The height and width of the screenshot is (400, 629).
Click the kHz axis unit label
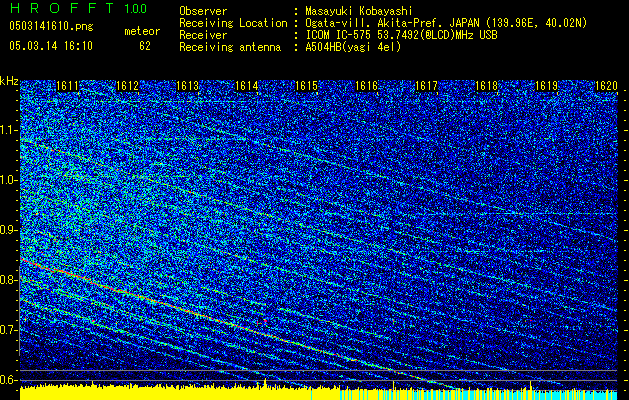point(9,81)
